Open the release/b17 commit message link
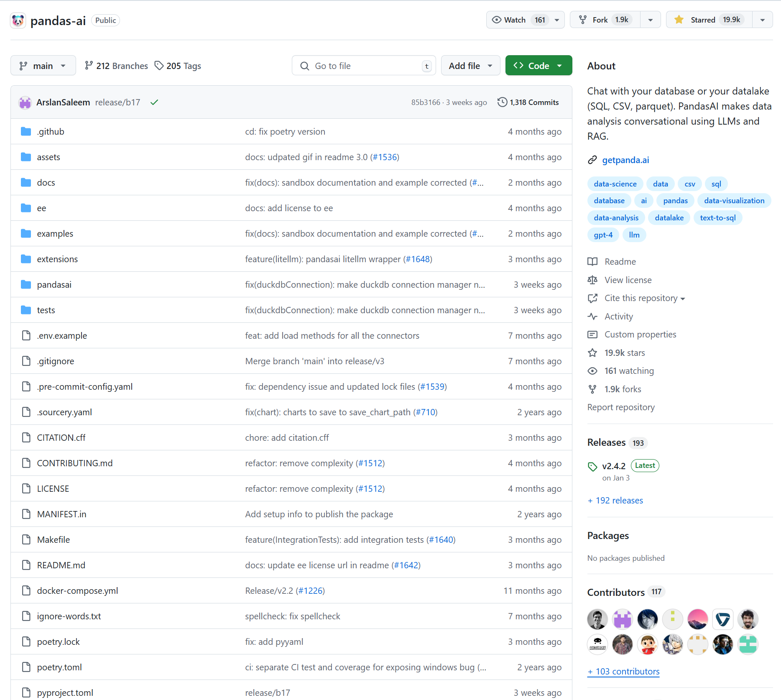The height and width of the screenshot is (700, 781). coord(117,102)
